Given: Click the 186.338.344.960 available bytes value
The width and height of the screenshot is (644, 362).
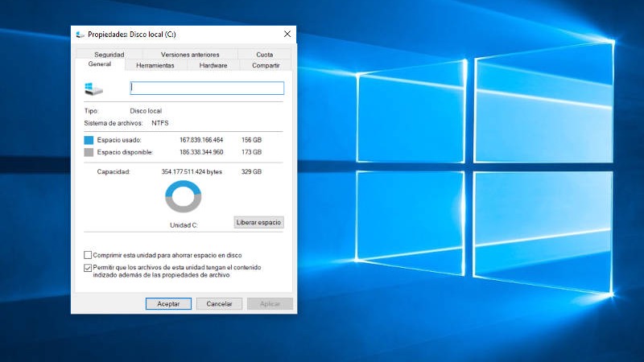Looking at the screenshot, I should (201, 152).
